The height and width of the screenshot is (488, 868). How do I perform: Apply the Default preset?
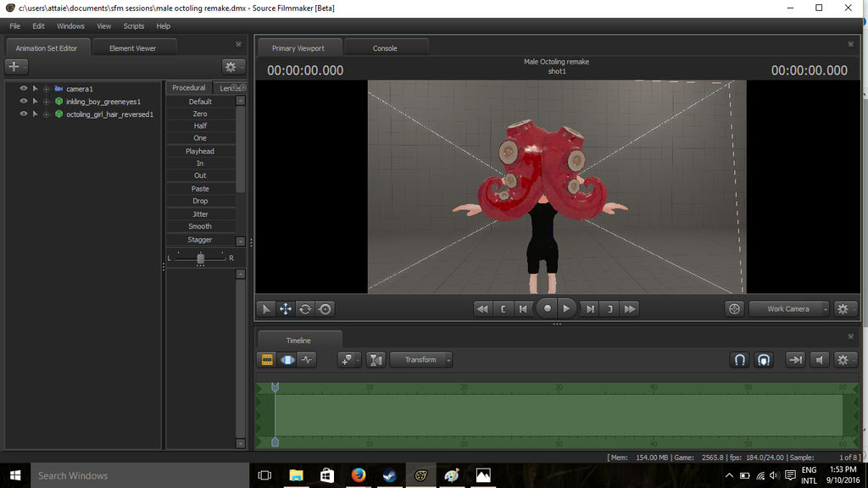click(x=200, y=102)
